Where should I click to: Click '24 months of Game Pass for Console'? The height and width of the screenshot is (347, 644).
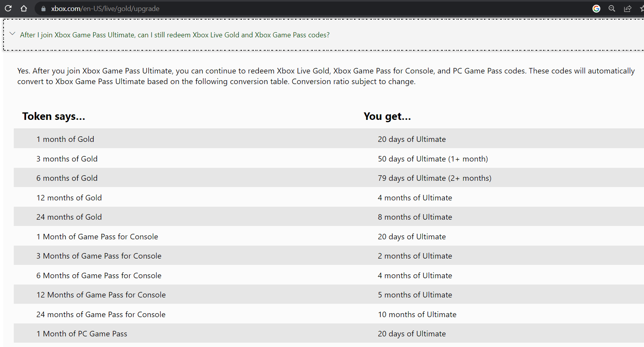click(101, 314)
